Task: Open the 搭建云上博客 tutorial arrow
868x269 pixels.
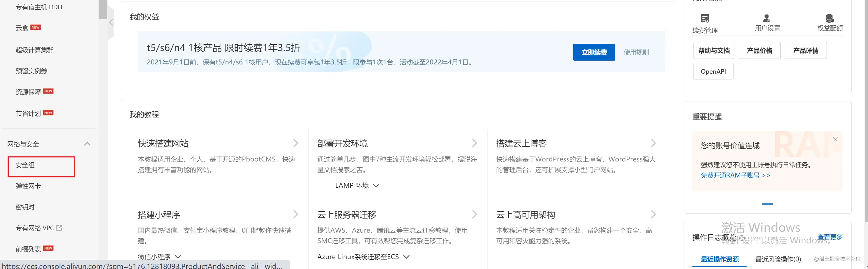Action: pyautogui.click(x=653, y=143)
